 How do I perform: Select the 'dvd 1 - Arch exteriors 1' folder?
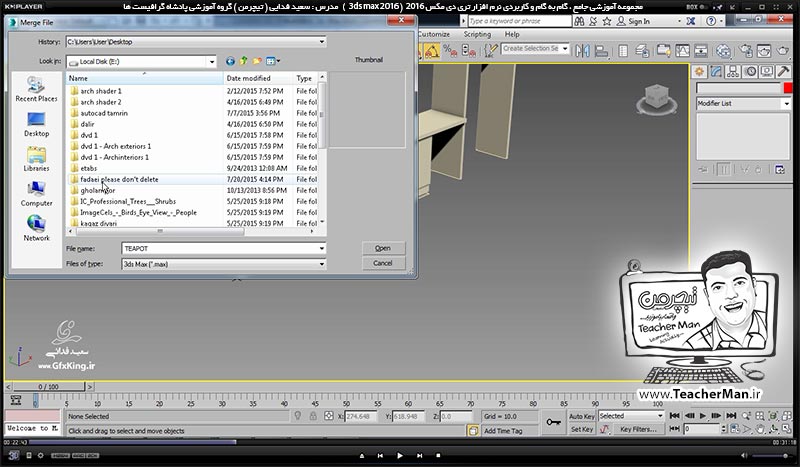click(115, 146)
